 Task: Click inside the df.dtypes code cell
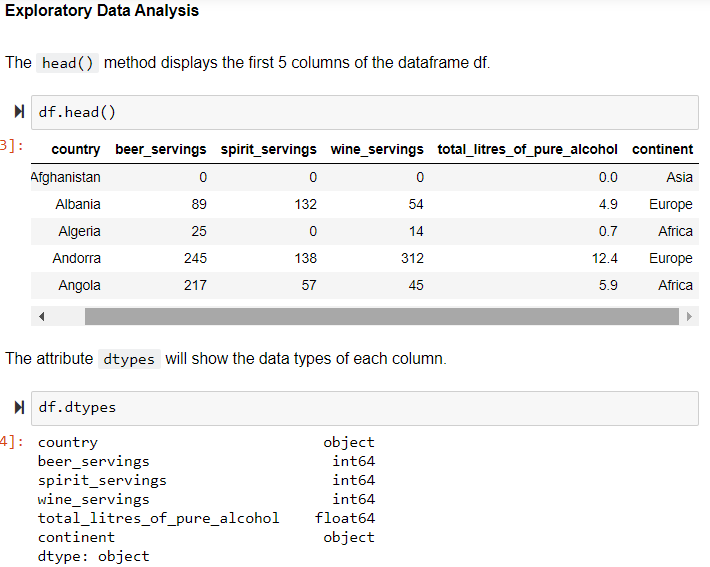point(365,408)
